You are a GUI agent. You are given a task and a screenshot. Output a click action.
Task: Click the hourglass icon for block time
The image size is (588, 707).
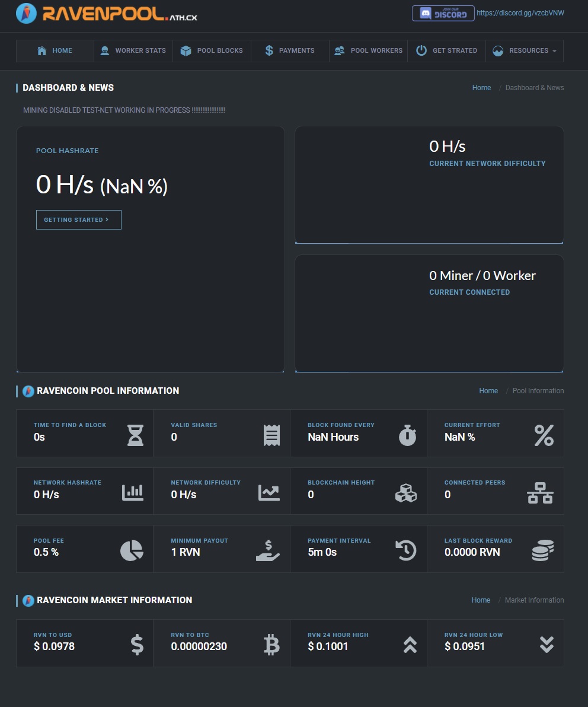point(136,435)
